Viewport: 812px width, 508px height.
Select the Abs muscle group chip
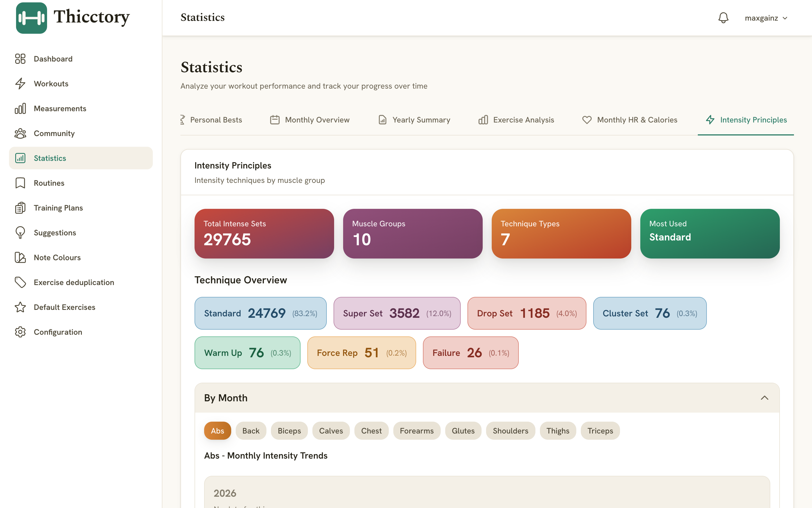pos(217,431)
